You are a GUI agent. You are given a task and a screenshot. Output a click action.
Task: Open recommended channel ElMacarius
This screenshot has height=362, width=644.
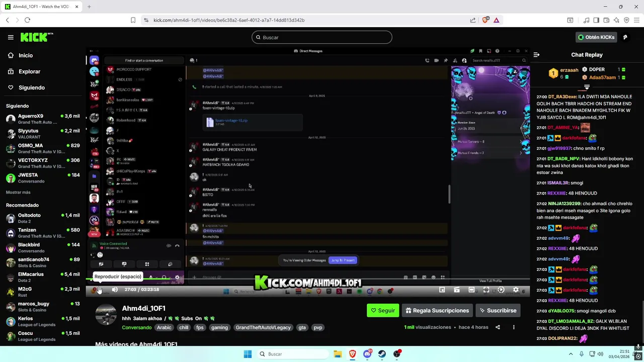(43, 277)
